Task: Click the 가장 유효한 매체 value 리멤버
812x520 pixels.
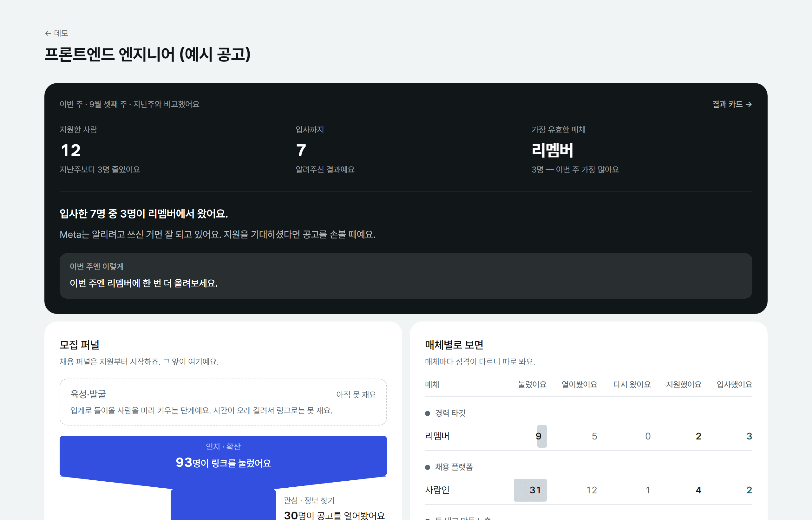Action: (552, 150)
